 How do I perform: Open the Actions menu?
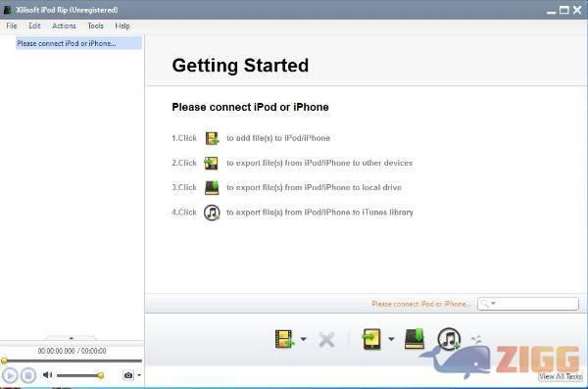[x=64, y=25]
